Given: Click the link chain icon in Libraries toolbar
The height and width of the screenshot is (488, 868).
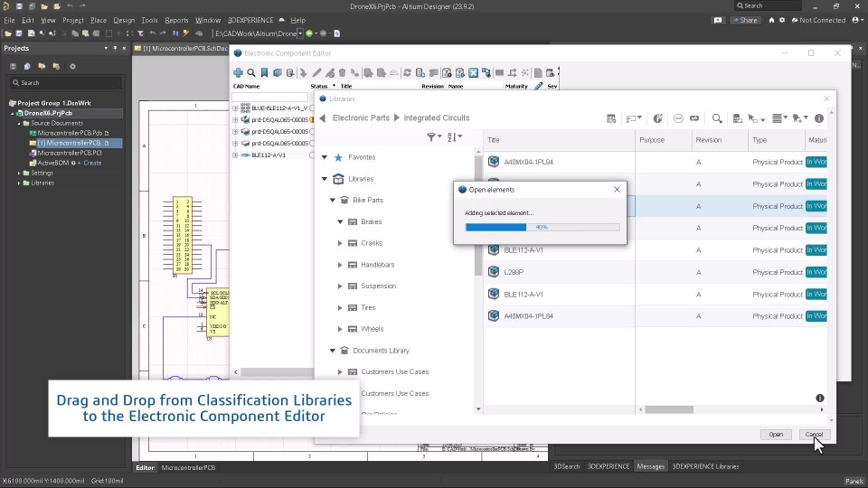Looking at the screenshot, I should (694, 118).
